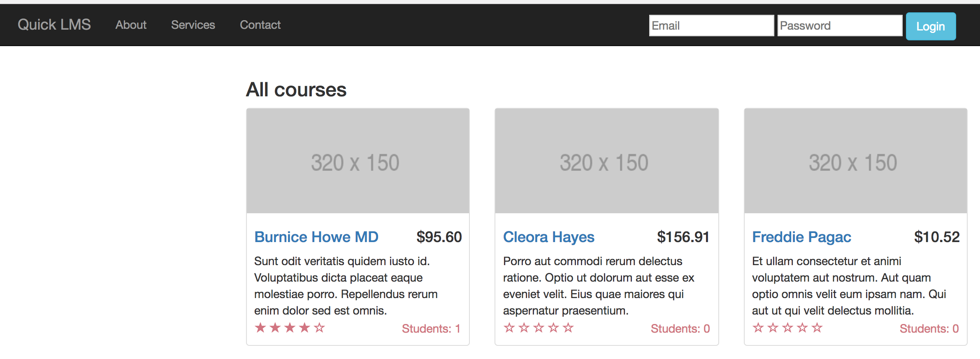This screenshot has width=980, height=359.
Task: Click the last star under Cleora Hayes course
Action: pos(568,328)
